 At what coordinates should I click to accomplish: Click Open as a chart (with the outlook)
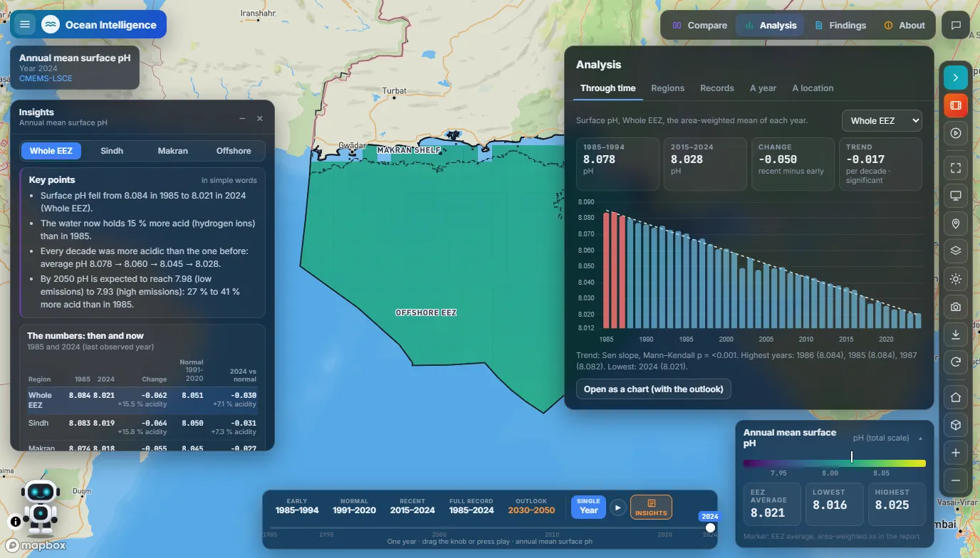654,389
